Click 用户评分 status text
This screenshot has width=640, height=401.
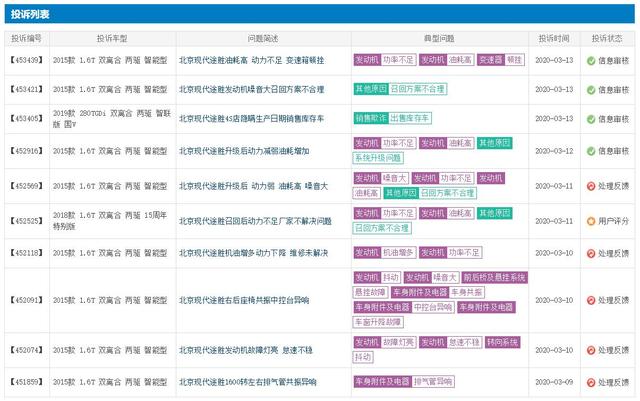pos(613,221)
